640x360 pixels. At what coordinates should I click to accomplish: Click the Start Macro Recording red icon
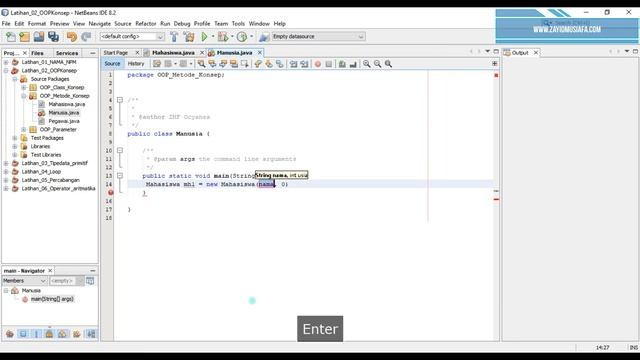click(x=318, y=64)
